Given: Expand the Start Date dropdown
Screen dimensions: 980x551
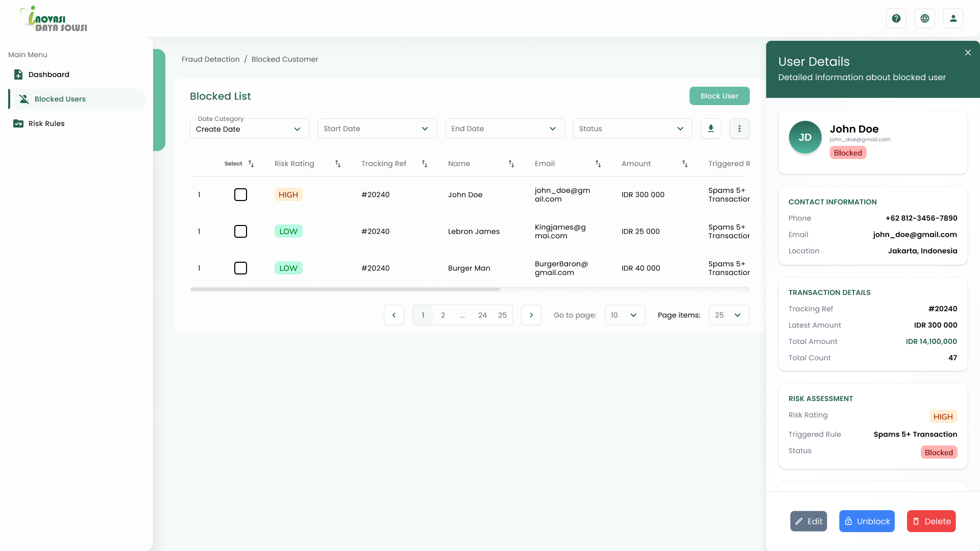Looking at the screenshot, I should [x=377, y=129].
